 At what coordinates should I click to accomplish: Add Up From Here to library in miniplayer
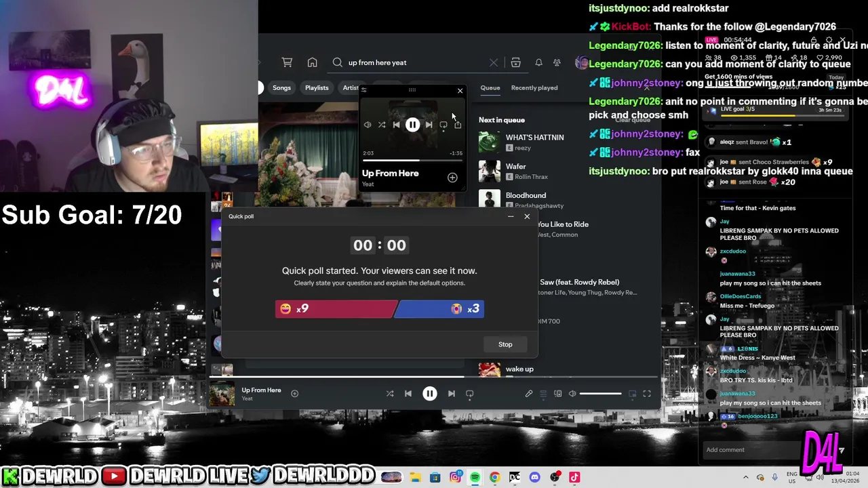click(452, 178)
